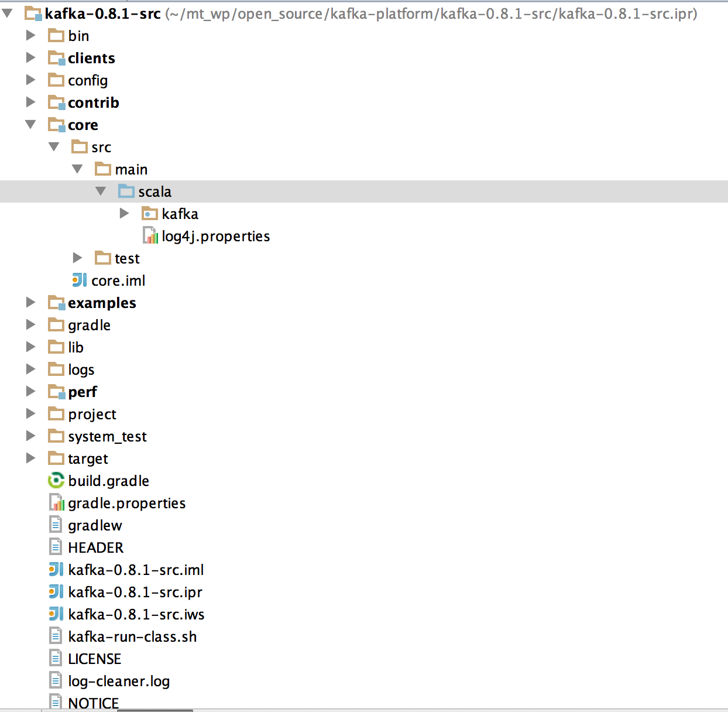Expand the contrib module arrow
Viewport: 728px width, 712px height.
(x=31, y=102)
